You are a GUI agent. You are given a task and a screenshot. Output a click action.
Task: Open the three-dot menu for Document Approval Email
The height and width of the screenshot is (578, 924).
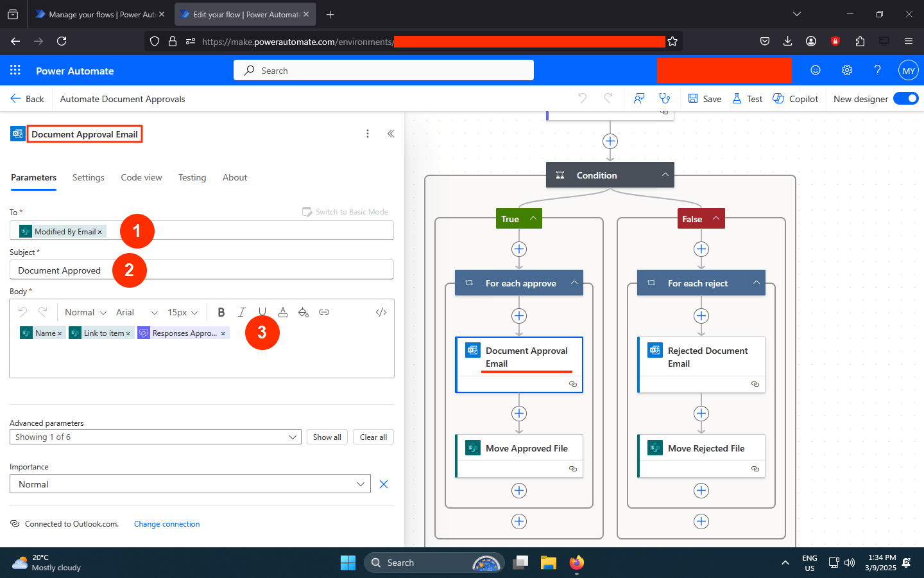367,134
